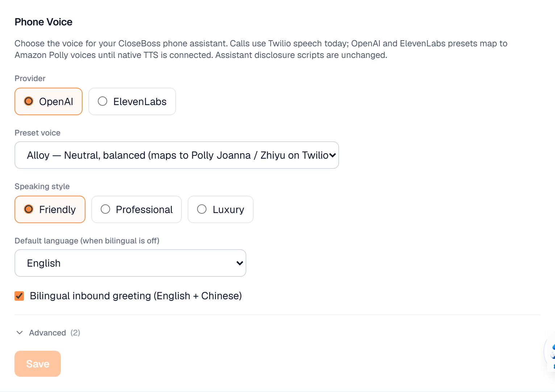Click the Save button
The width and height of the screenshot is (555, 392).
coord(38,364)
